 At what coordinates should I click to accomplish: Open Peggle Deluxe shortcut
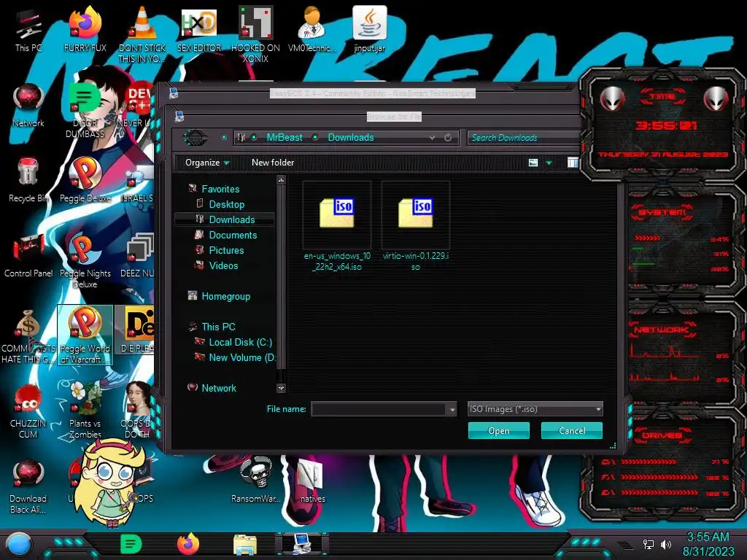click(85, 181)
